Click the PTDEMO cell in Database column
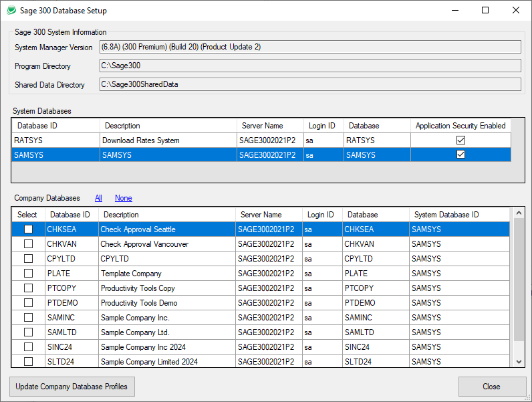 point(376,302)
